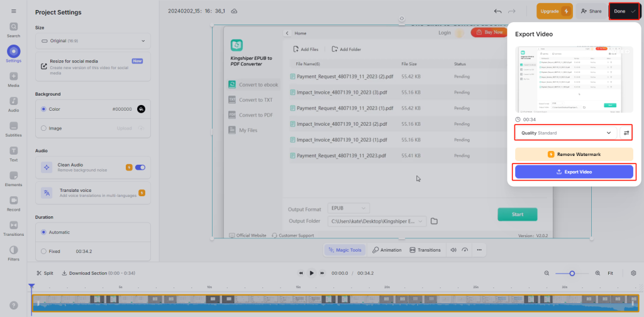Rewind the video playback
Screen dimensions: 644x317
(x=301, y=273)
